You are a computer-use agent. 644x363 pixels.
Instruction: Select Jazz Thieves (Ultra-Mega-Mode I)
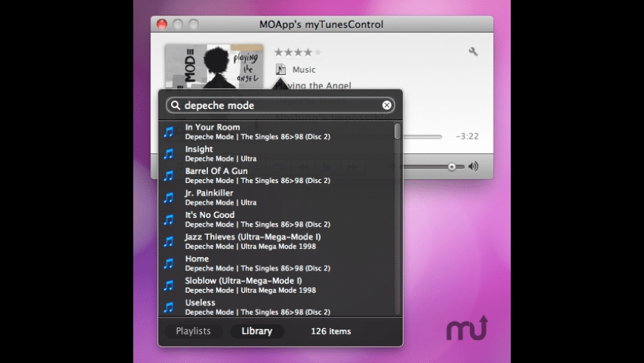(x=276, y=242)
